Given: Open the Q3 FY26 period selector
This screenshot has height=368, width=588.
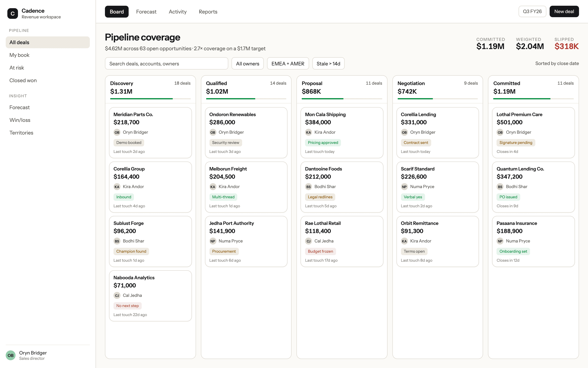Looking at the screenshot, I should point(532,11).
